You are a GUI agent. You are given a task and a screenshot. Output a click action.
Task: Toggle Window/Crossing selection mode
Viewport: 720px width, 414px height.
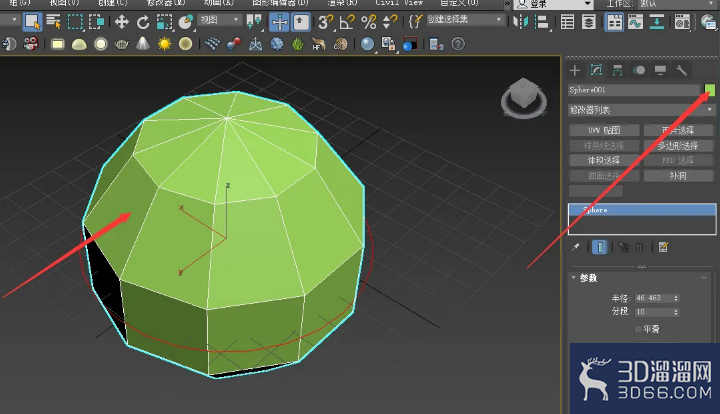pos(96,22)
